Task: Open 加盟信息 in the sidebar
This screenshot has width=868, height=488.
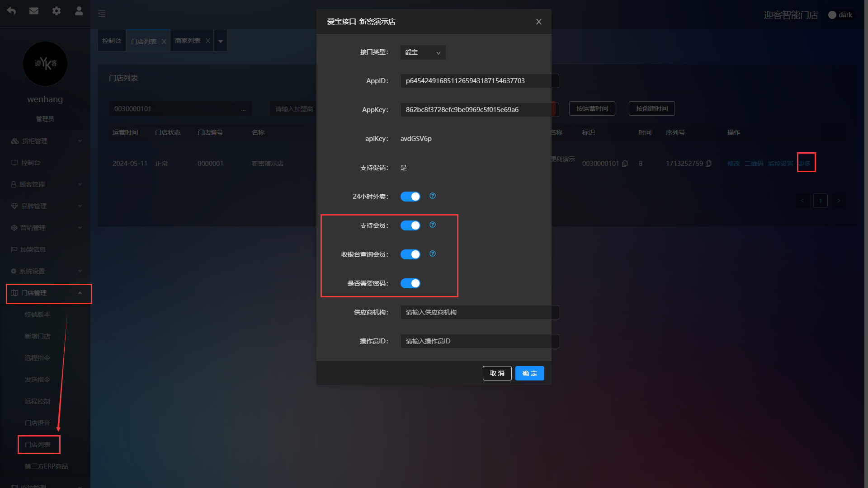Action: pos(45,249)
